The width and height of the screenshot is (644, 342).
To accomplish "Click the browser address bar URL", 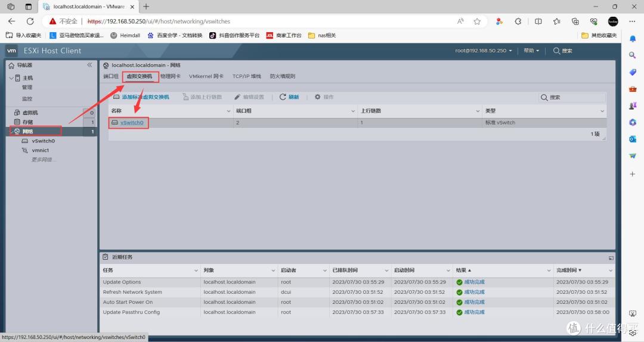I will 159,21.
